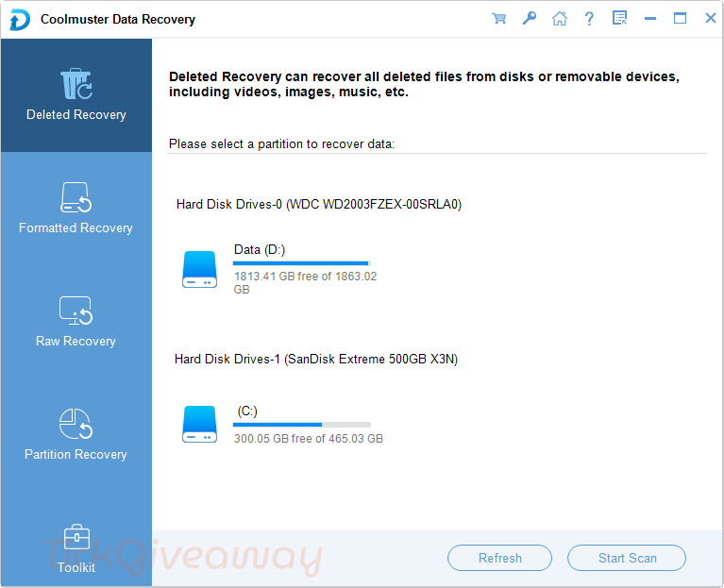724x588 pixels.
Task: Open the Toolkit briefcase icon
Action: [76, 537]
